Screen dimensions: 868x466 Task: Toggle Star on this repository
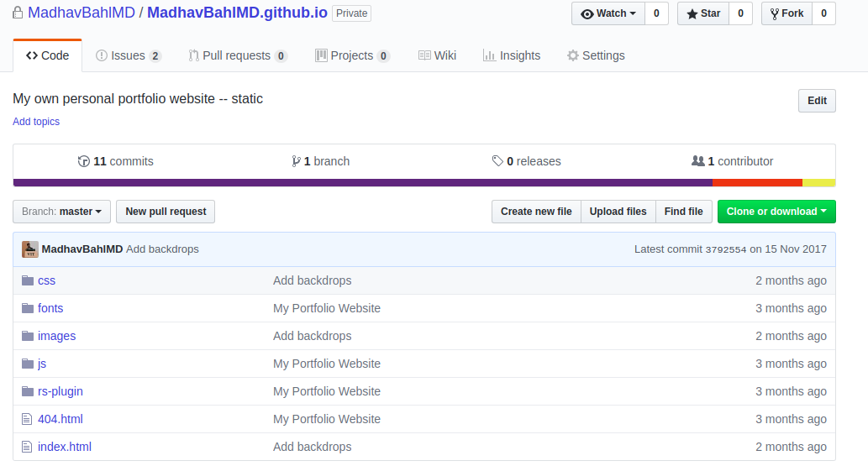coord(703,13)
